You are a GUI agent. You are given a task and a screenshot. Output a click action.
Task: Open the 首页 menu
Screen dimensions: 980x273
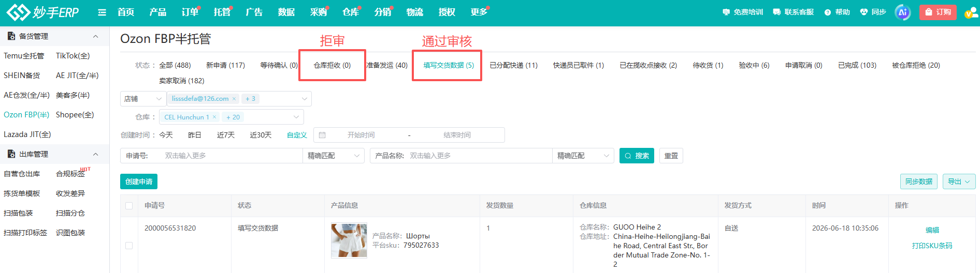(x=126, y=12)
